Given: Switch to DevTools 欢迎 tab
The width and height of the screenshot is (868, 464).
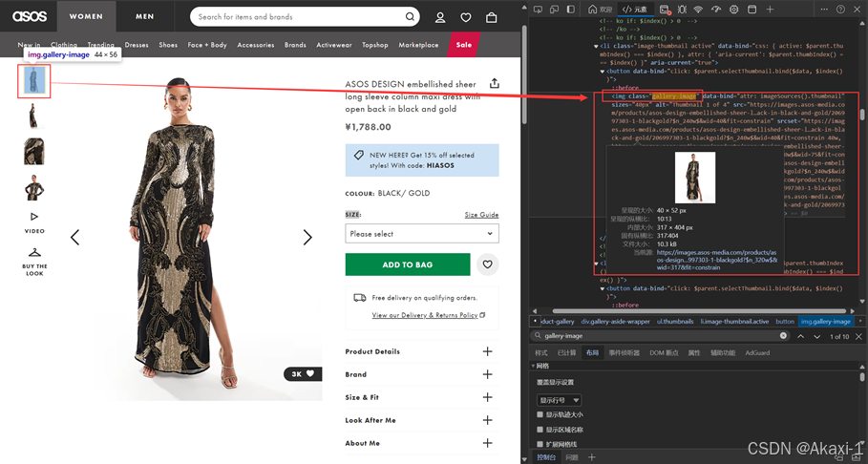Looking at the screenshot, I should [x=600, y=10].
